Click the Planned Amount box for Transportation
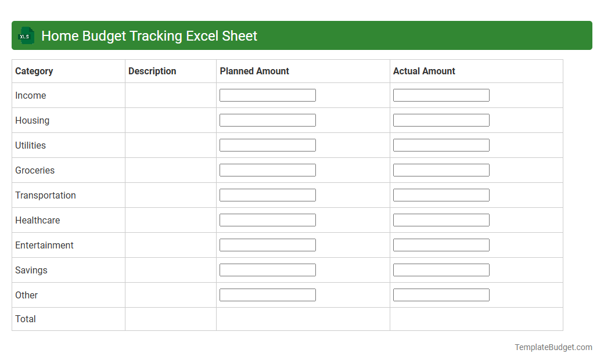This screenshot has width=604, height=364. tap(267, 194)
